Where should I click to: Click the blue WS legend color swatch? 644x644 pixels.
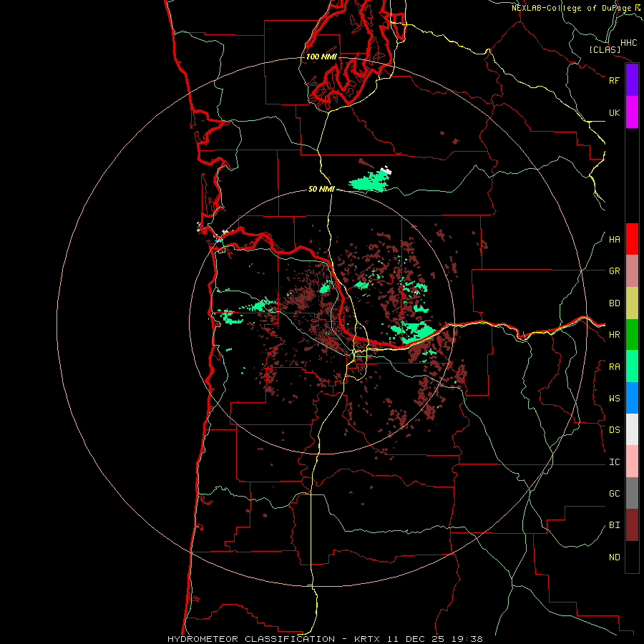click(632, 398)
